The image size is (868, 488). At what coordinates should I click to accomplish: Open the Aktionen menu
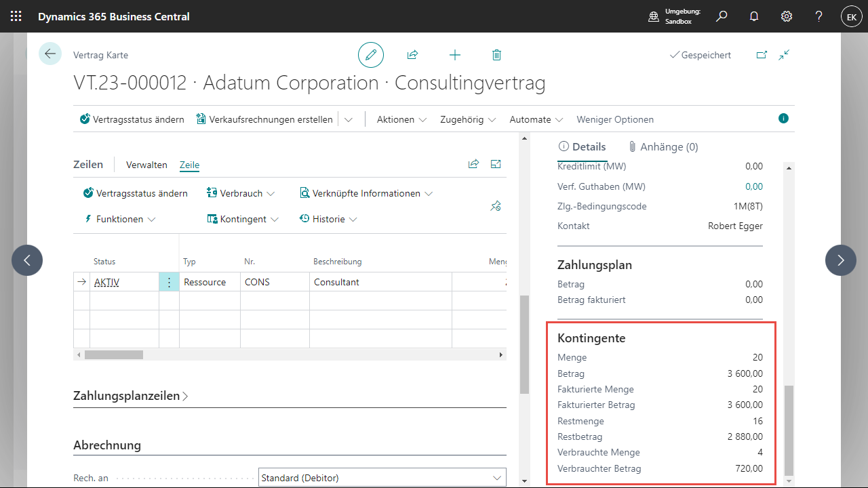(401, 119)
